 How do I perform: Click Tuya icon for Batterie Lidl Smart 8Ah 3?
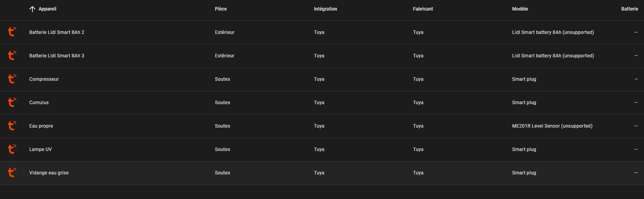[x=12, y=55]
